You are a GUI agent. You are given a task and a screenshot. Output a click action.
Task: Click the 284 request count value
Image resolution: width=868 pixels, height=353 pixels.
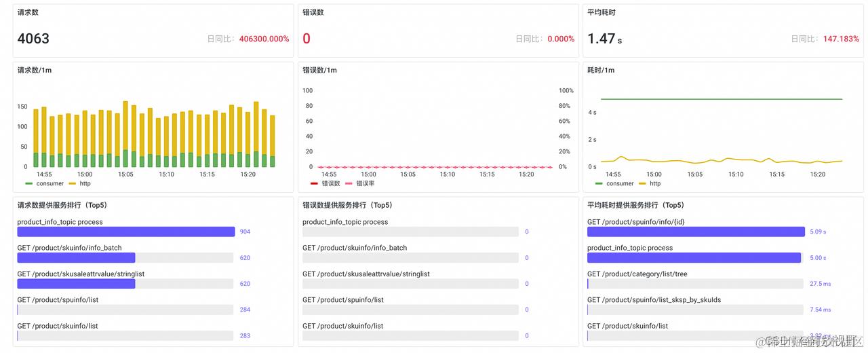pyautogui.click(x=245, y=310)
